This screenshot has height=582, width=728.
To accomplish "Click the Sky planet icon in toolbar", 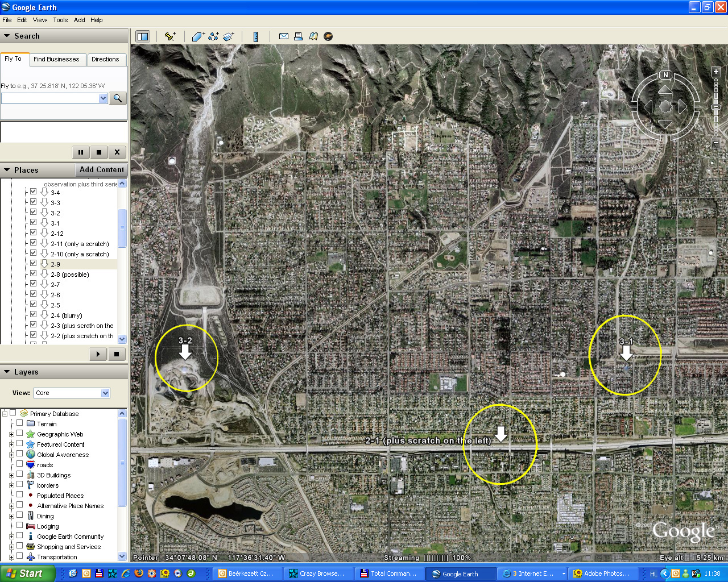I will point(328,36).
